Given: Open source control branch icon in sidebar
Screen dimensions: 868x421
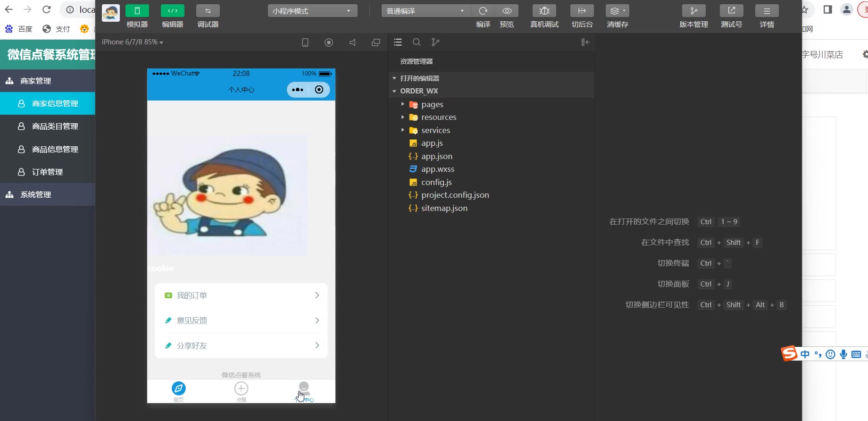Looking at the screenshot, I should click(435, 42).
